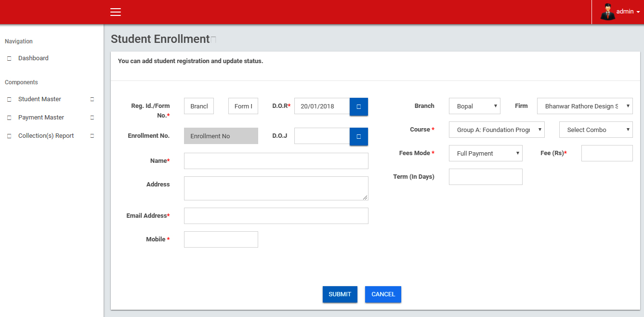
Task: Focus the Email Address input field
Action: pos(276,216)
